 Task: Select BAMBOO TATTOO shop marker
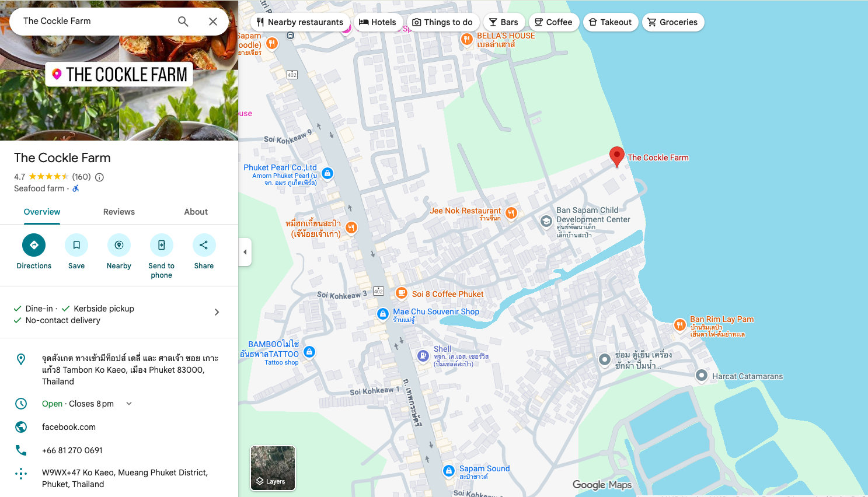coord(309,352)
